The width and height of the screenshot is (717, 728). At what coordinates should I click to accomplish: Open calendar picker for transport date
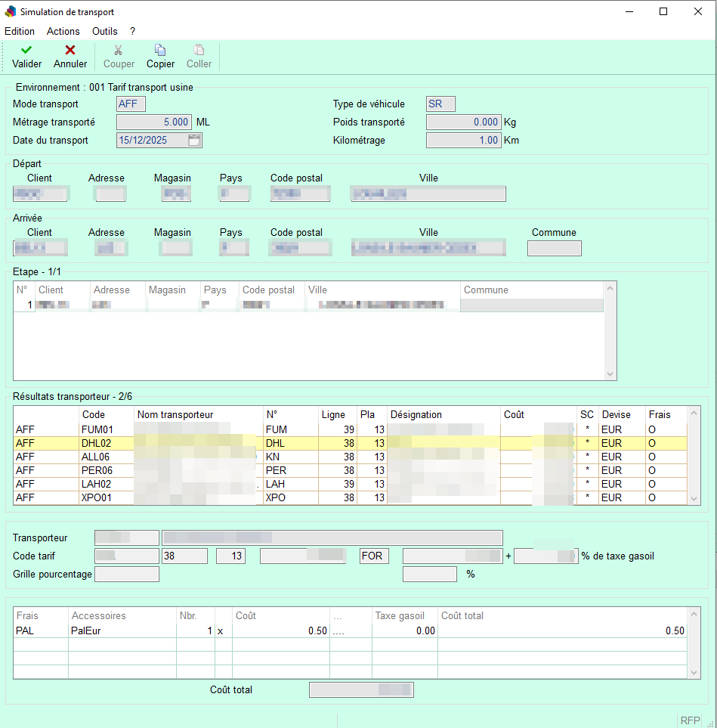(194, 140)
